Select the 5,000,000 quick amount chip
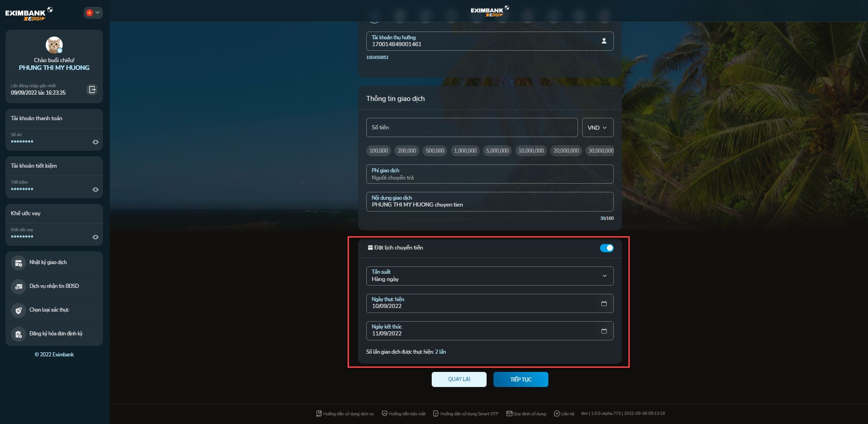Viewport: 868px width, 424px height. (x=497, y=151)
